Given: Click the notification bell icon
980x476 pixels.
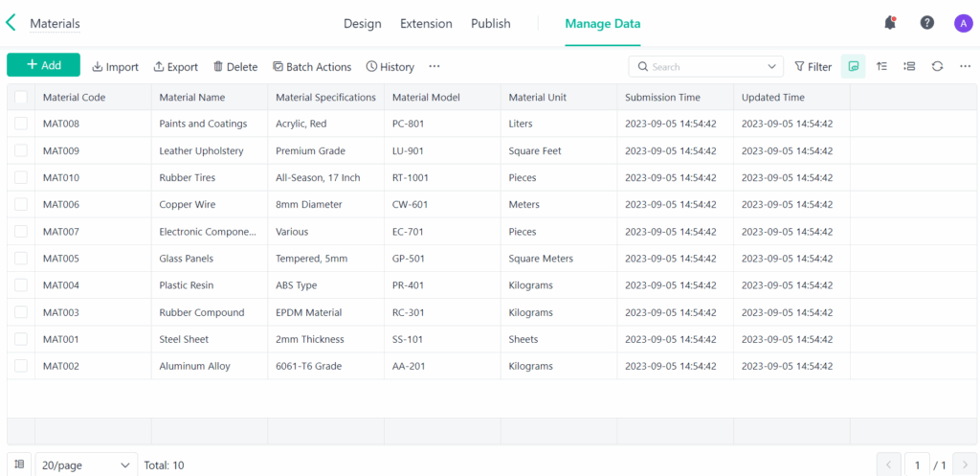Looking at the screenshot, I should point(890,23).
